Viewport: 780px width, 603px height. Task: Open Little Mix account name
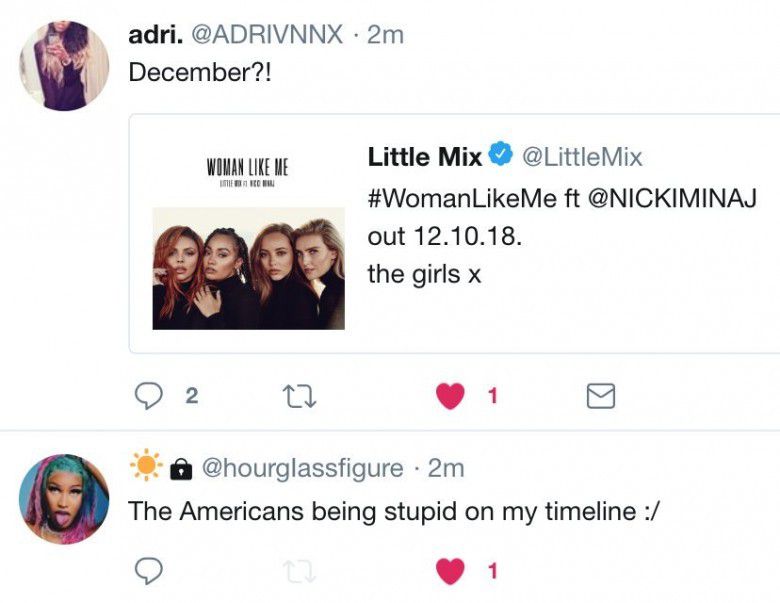[425, 157]
